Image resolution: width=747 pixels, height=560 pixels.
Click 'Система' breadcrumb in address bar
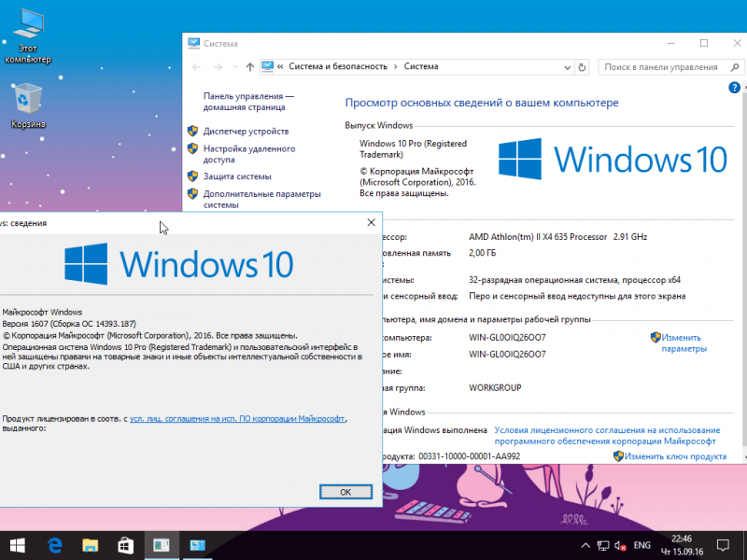coord(421,66)
